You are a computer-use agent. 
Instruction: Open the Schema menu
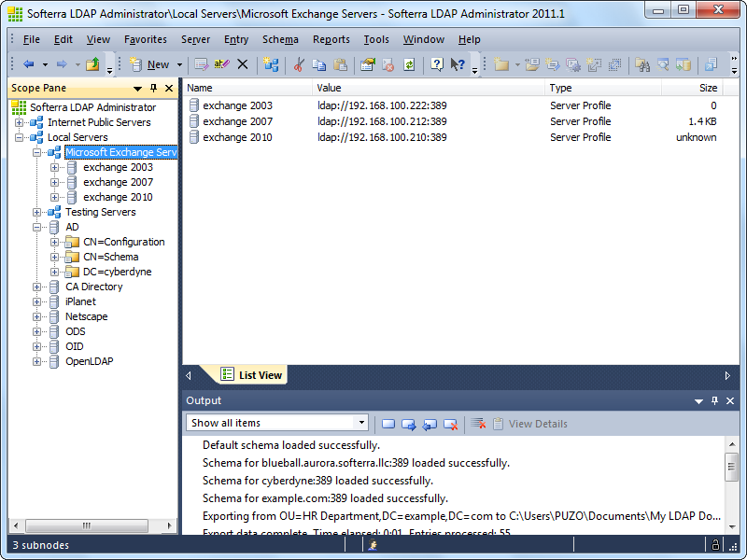(x=280, y=39)
